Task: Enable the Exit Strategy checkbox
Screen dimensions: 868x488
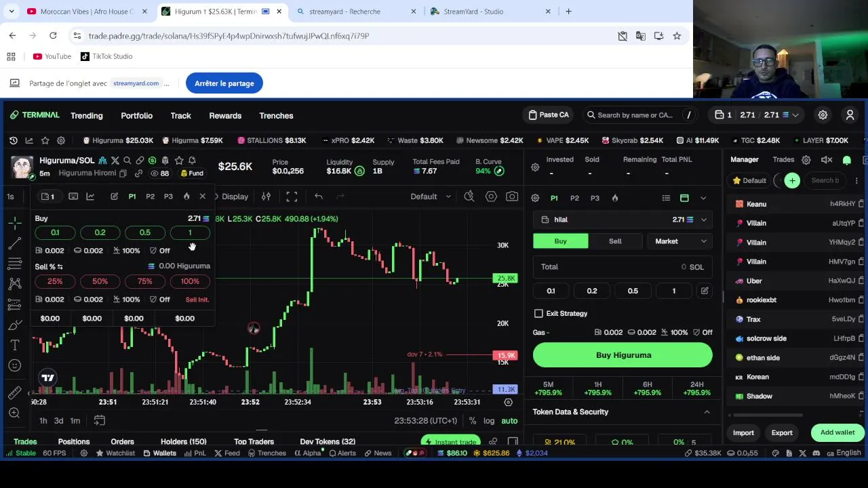Action: point(538,314)
